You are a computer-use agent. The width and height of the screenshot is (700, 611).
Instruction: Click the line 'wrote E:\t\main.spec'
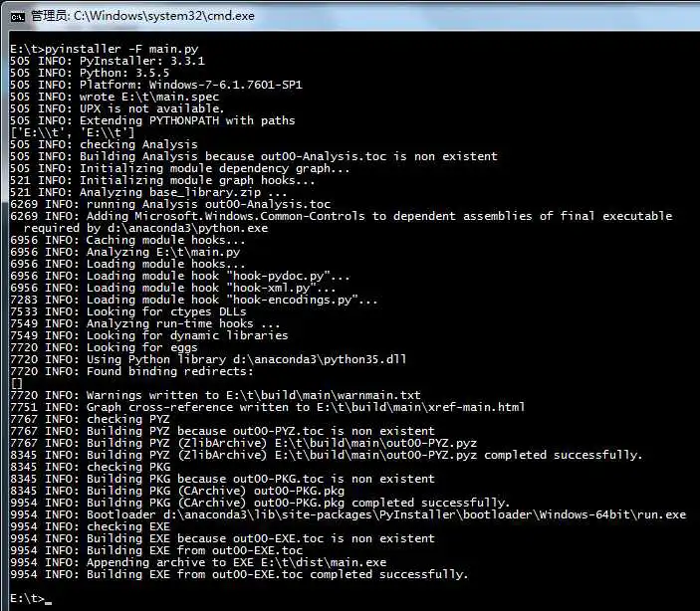(x=115, y=97)
